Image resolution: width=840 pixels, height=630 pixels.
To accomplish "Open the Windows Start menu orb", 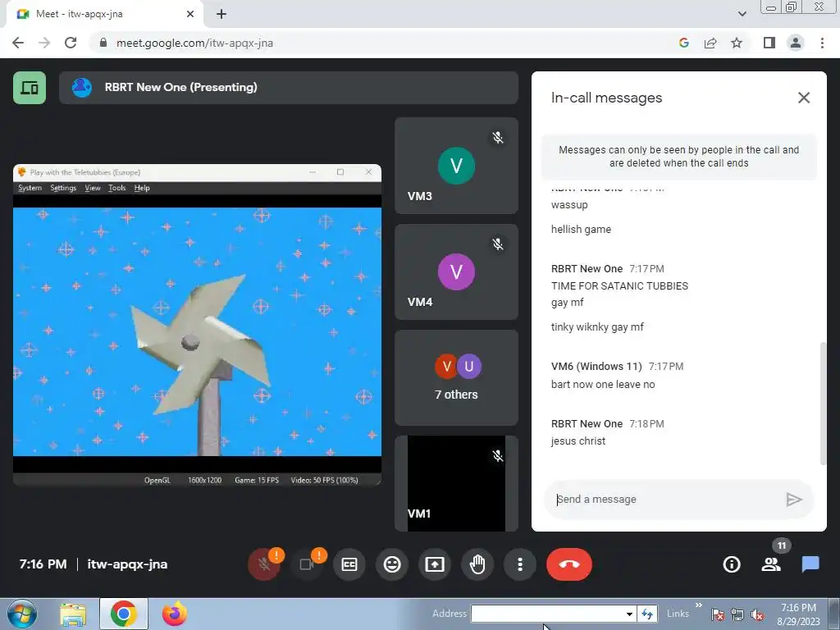I will pos(22,614).
